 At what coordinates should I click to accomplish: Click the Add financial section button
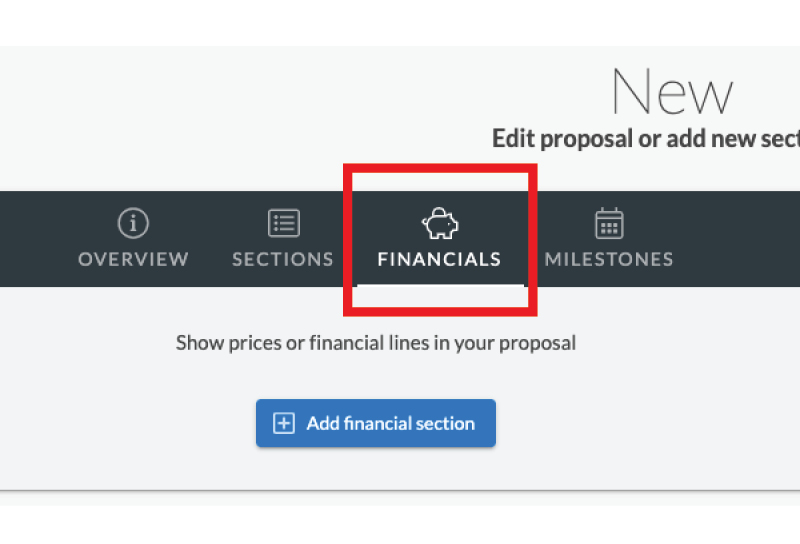[x=376, y=423]
